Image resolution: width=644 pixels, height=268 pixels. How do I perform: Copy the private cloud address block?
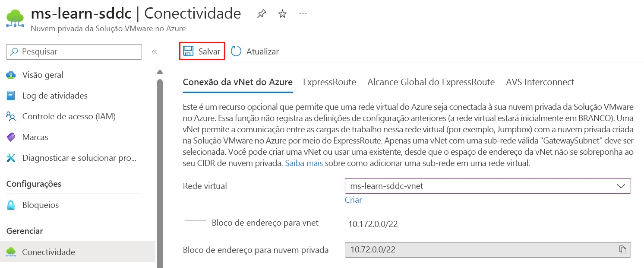pyautogui.click(x=622, y=250)
